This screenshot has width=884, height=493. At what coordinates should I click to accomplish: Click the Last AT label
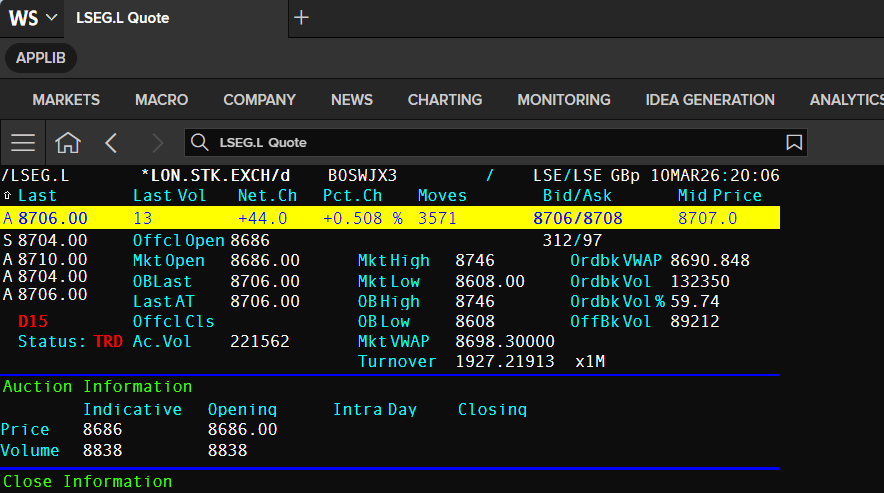(163, 302)
